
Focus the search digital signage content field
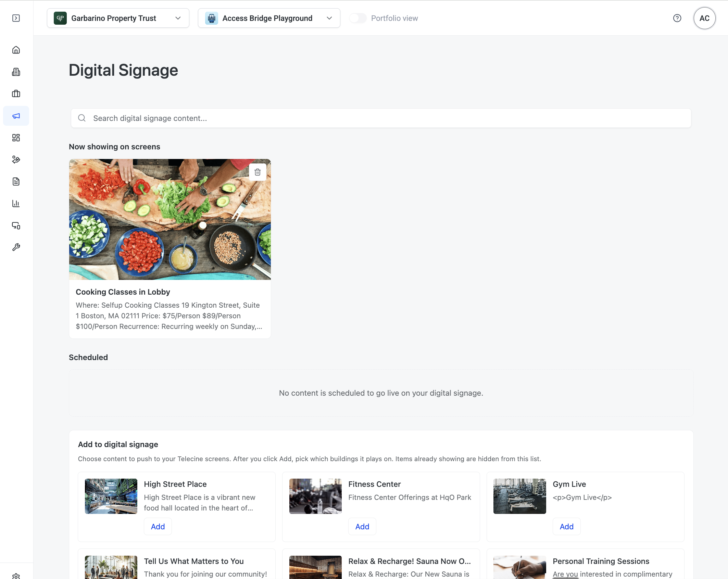381,118
